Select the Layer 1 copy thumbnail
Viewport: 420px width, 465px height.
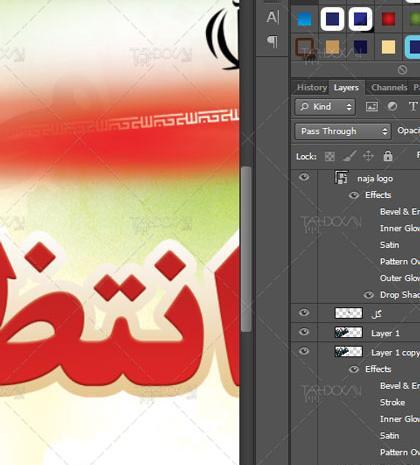coord(348,352)
